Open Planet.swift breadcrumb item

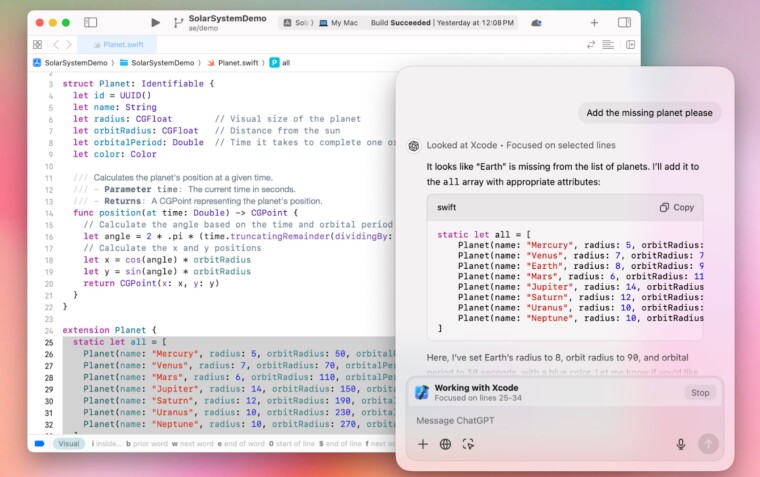tap(233, 63)
